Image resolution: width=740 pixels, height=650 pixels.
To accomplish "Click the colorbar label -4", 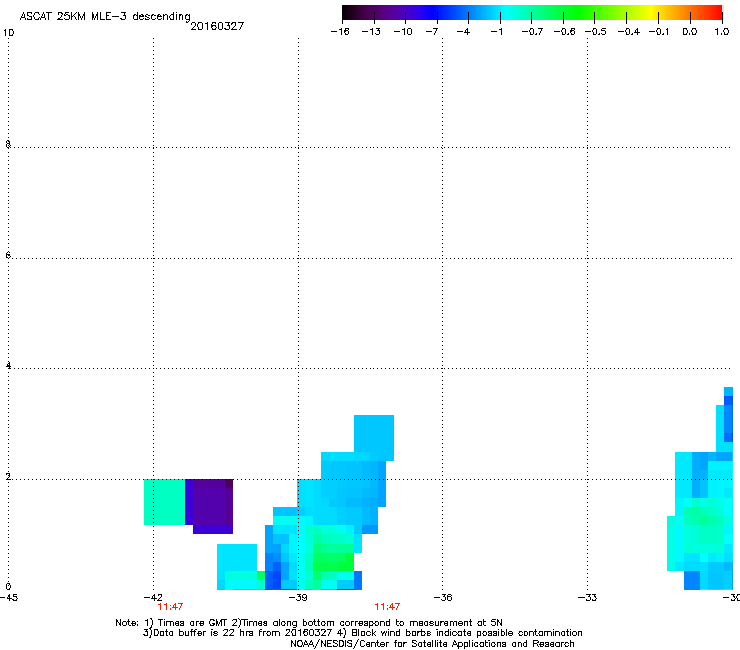I will [x=463, y=32].
